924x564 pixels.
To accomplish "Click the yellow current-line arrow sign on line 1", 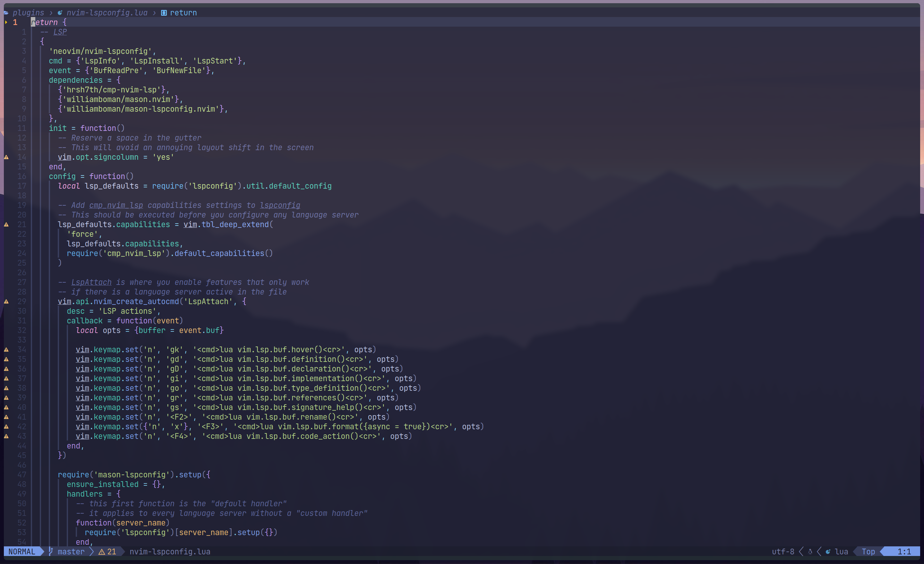I will 6,22.
